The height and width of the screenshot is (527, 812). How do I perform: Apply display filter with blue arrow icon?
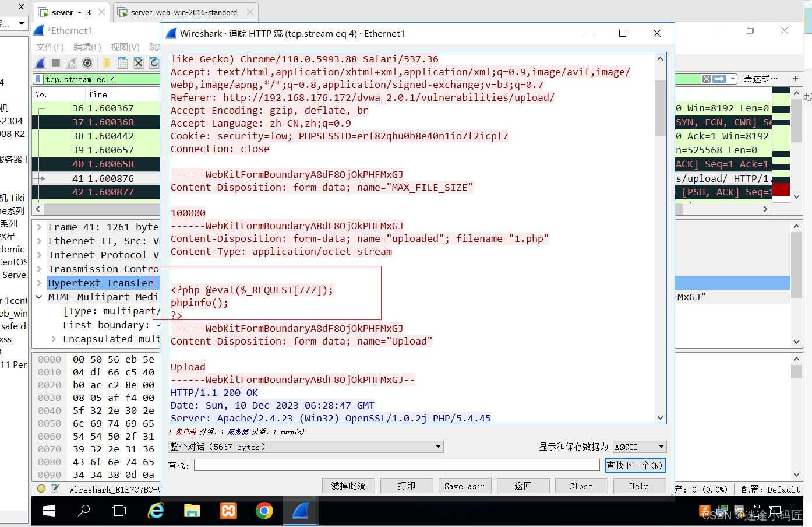720,79
